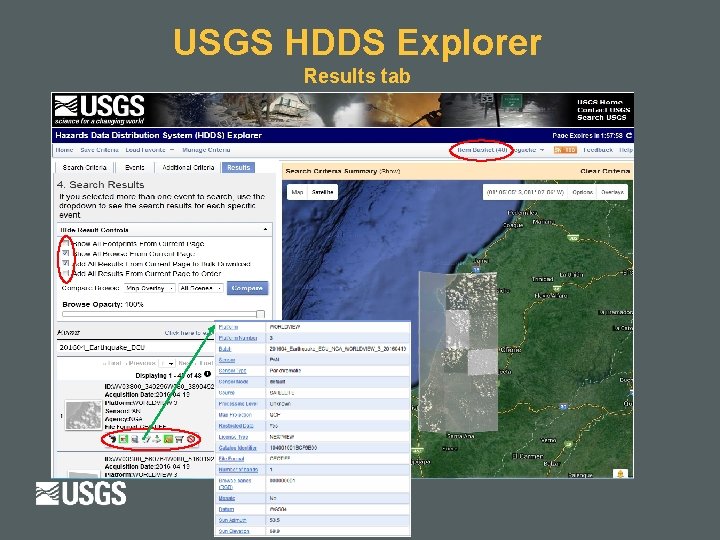
Task: Open the All Scenes dropdown
Action: pos(201,288)
